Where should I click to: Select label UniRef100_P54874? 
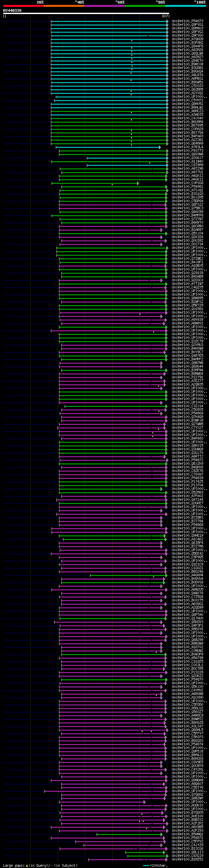pos(187,744)
